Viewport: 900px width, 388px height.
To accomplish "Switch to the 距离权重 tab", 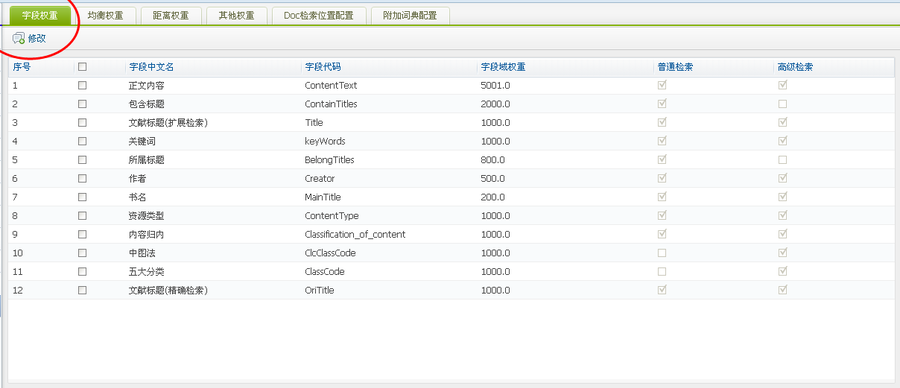I will [171, 15].
